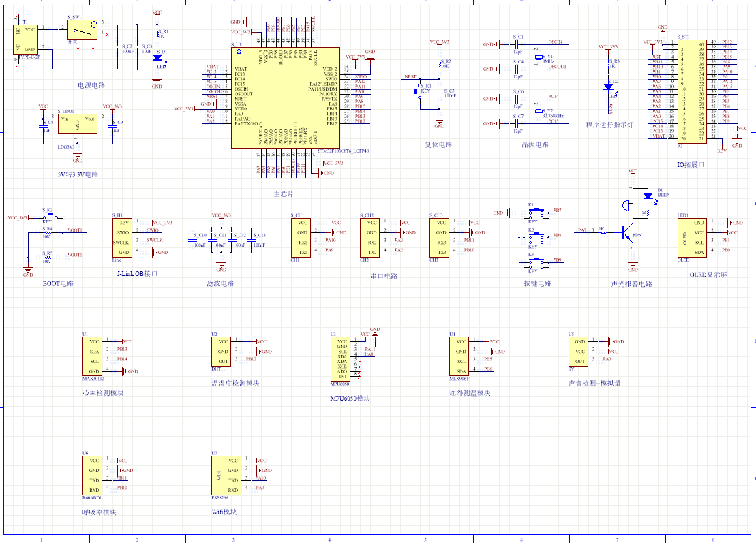Click the '按键电路' label
The height and width of the screenshot is (543, 756).
[x=538, y=283]
